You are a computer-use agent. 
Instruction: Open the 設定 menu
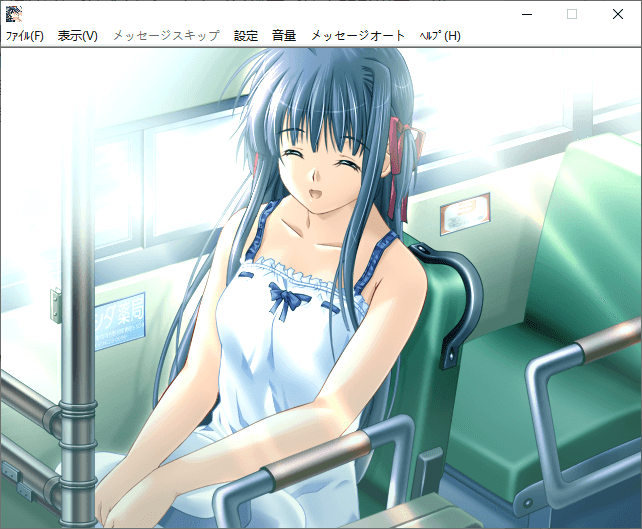(246, 36)
